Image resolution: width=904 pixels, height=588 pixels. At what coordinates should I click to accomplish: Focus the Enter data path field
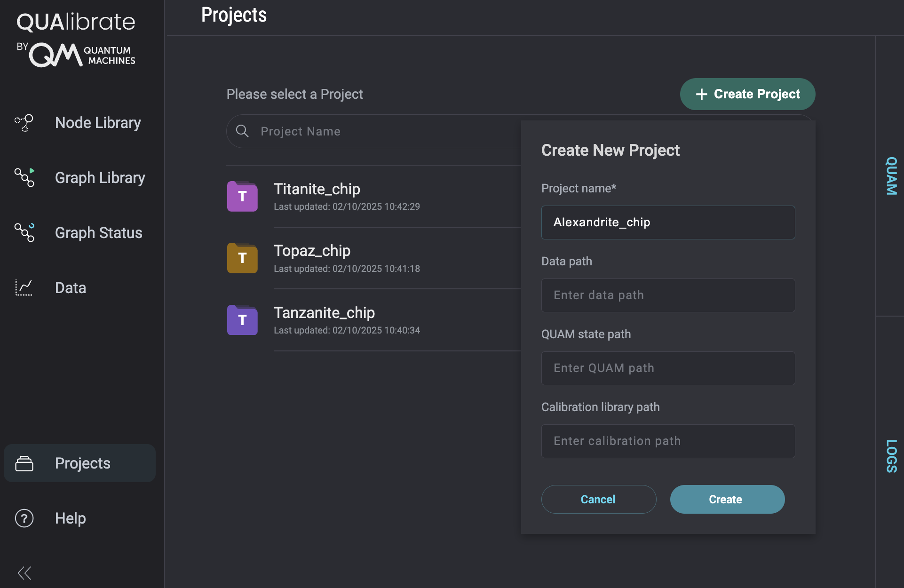click(x=668, y=295)
